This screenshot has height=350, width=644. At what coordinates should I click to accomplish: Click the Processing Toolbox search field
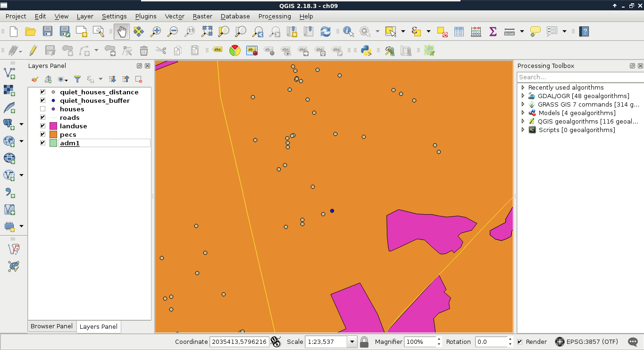pos(580,77)
